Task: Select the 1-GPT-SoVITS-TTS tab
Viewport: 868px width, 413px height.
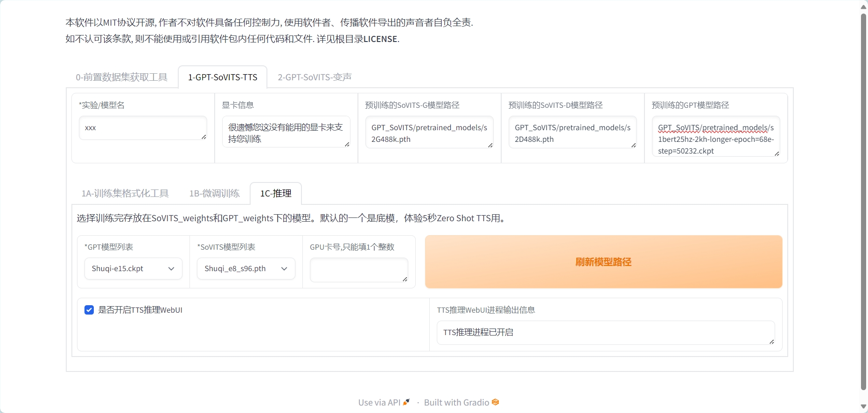Action: click(x=223, y=77)
